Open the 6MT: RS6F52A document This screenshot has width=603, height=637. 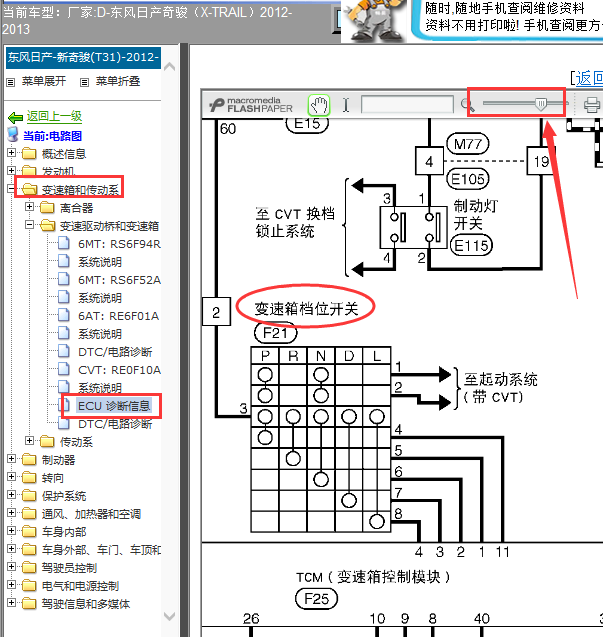pos(119,280)
